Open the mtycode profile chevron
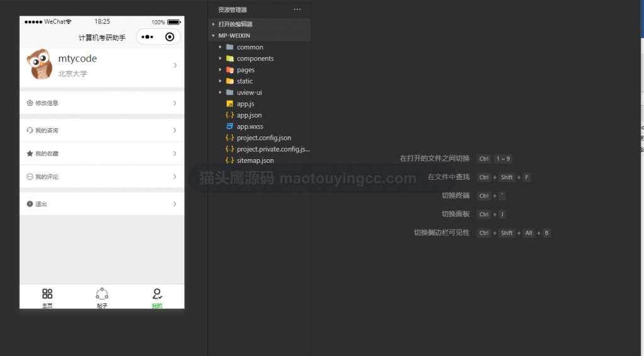 [175, 65]
